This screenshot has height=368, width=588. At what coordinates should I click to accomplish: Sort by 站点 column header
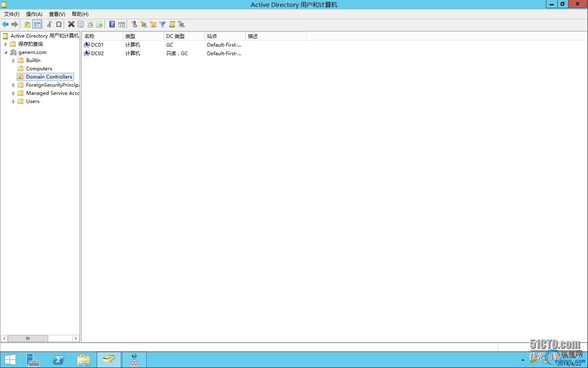click(225, 36)
